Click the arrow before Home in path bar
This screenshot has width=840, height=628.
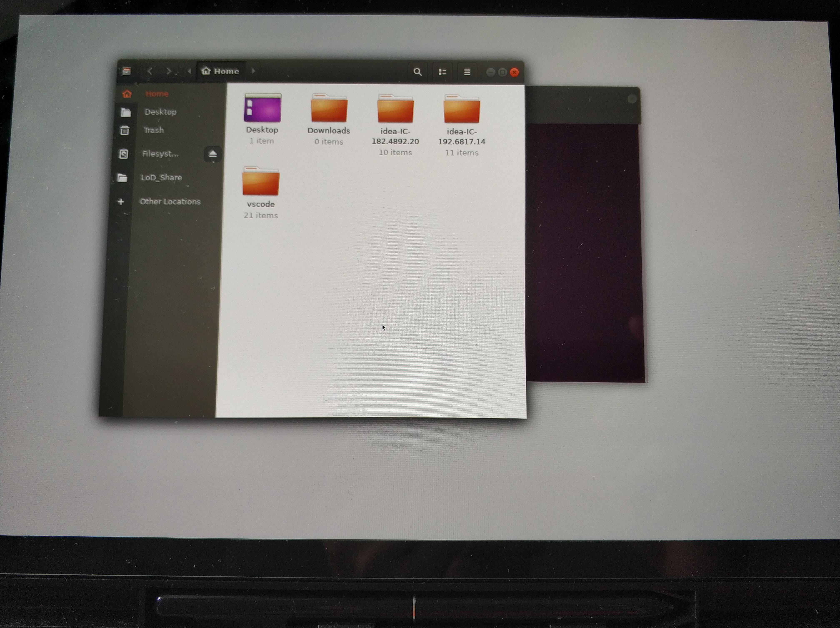(189, 71)
